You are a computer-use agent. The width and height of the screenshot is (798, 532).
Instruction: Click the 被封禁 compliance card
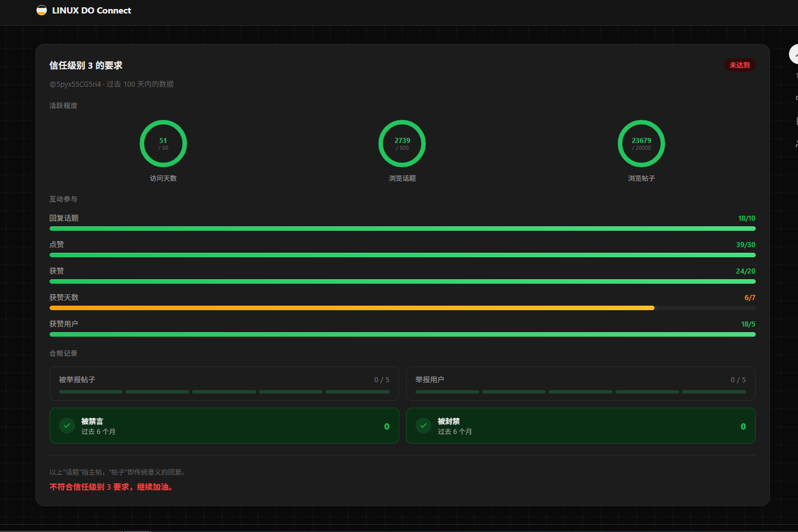pyautogui.click(x=581, y=426)
